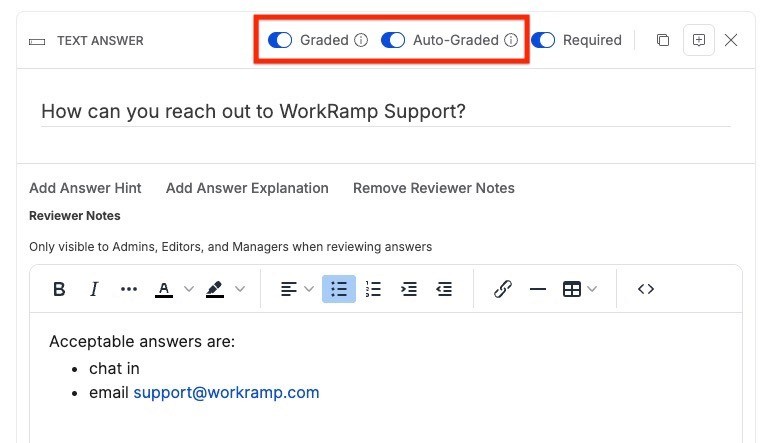Image resolution: width=768 pixels, height=443 pixels.
Task: Click Add Answer Explanation
Action: click(247, 188)
